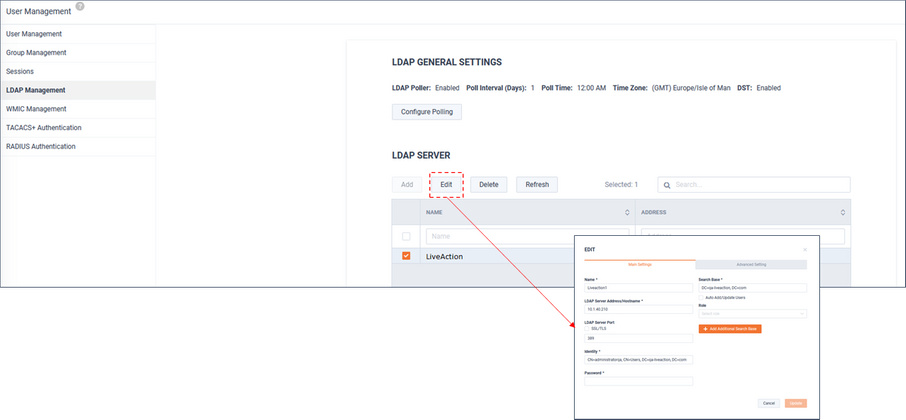Image resolution: width=906 pixels, height=420 pixels.
Task: Check Auto-Add/Update Users option
Action: (x=701, y=298)
